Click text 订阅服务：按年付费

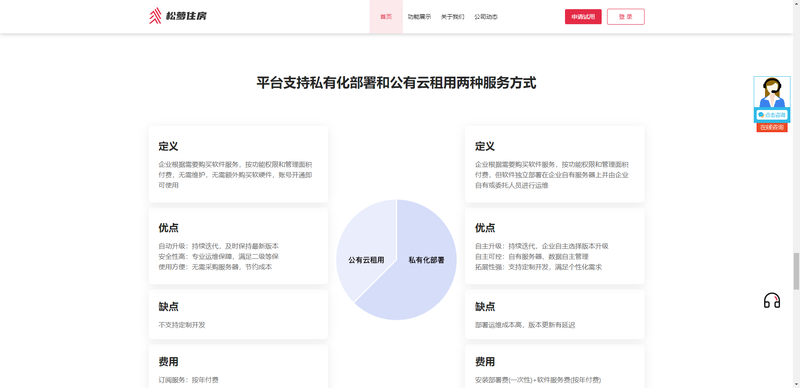pos(189,380)
